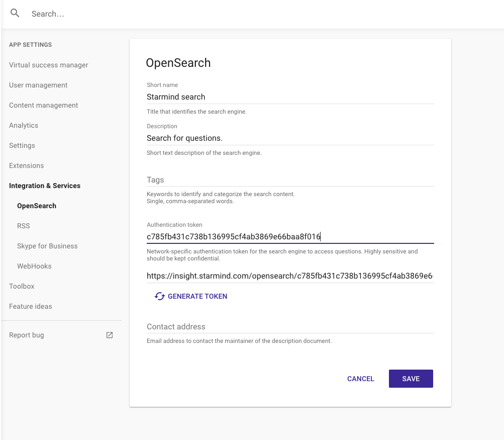Navigate to Extensions
Viewport: 504px width, 440px height.
pos(26,165)
